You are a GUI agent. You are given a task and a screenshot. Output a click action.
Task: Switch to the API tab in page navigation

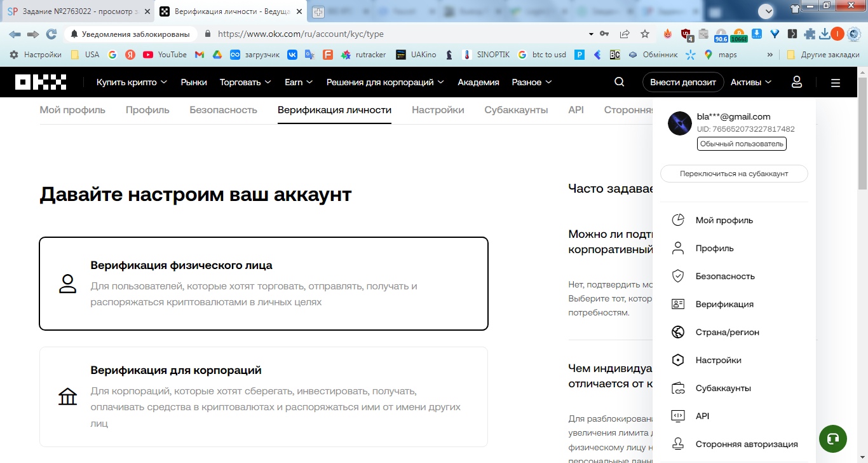click(576, 110)
